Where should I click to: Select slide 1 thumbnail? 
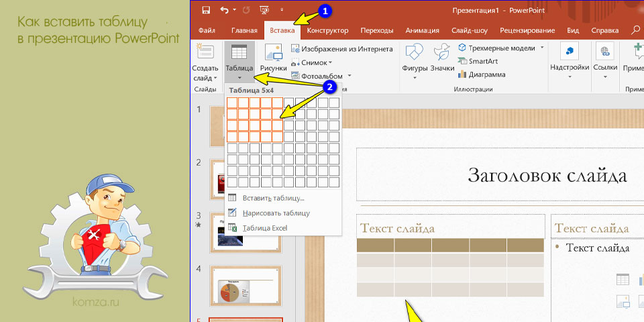(217, 126)
